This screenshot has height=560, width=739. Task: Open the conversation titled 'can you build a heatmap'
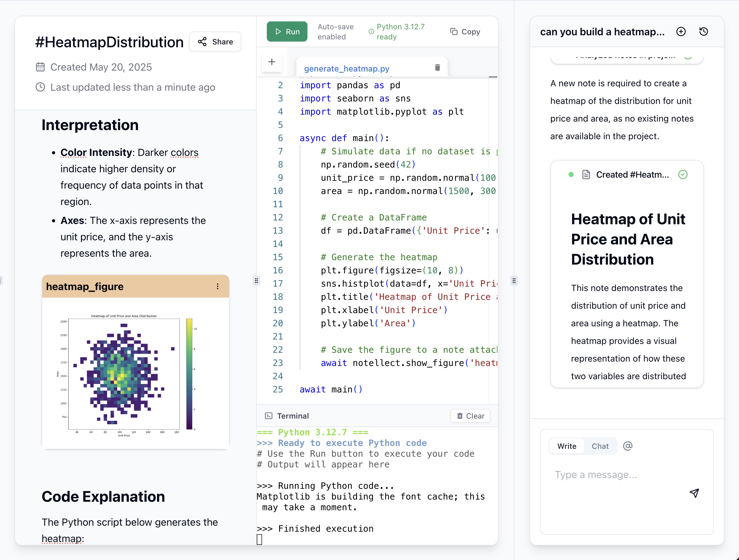tap(602, 32)
